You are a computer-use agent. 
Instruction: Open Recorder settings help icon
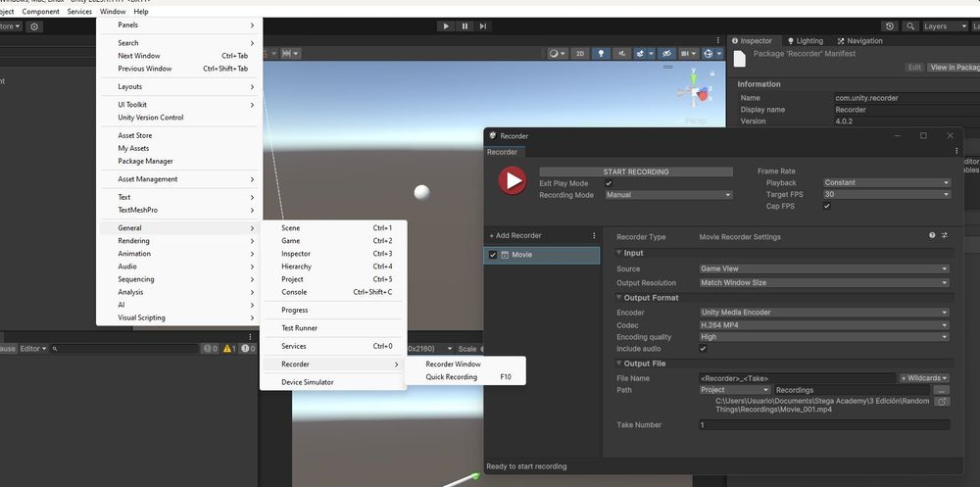(x=932, y=236)
